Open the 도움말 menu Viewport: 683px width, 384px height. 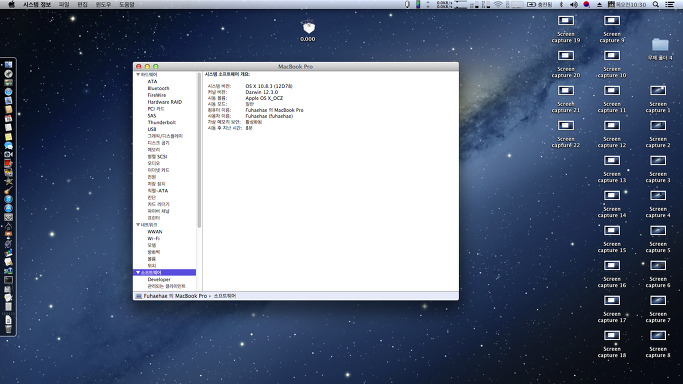coord(127,4)
